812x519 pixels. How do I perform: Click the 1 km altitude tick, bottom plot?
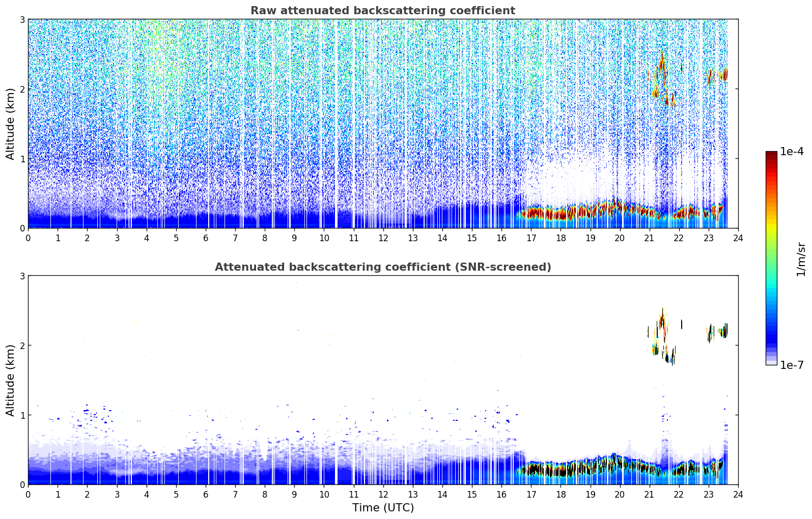click(x=22, y=415)
